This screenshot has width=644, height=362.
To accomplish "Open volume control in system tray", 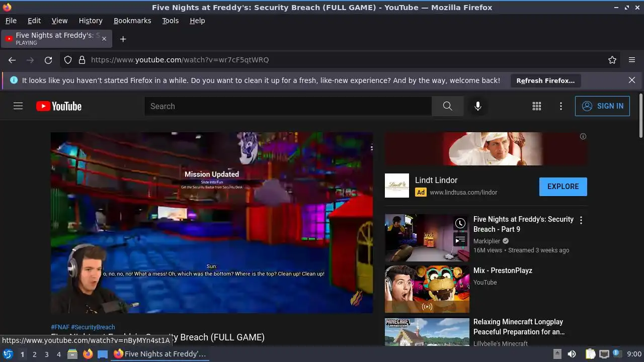I will pyautogui.click(x=572, y=354).
